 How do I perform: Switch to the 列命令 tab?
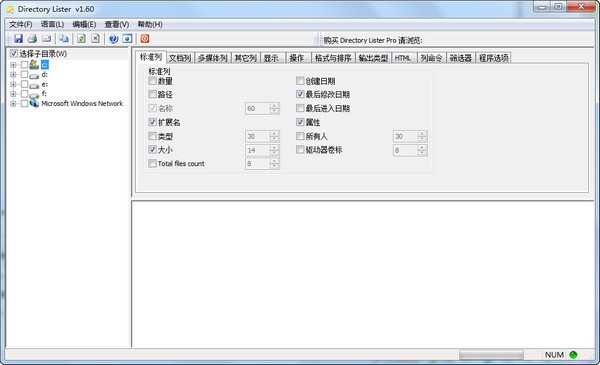coord(431,58)
